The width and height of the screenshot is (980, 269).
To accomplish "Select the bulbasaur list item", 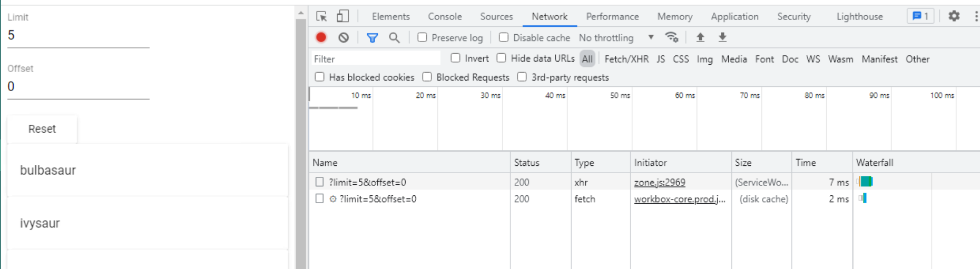I will click(x=148, y=170).
